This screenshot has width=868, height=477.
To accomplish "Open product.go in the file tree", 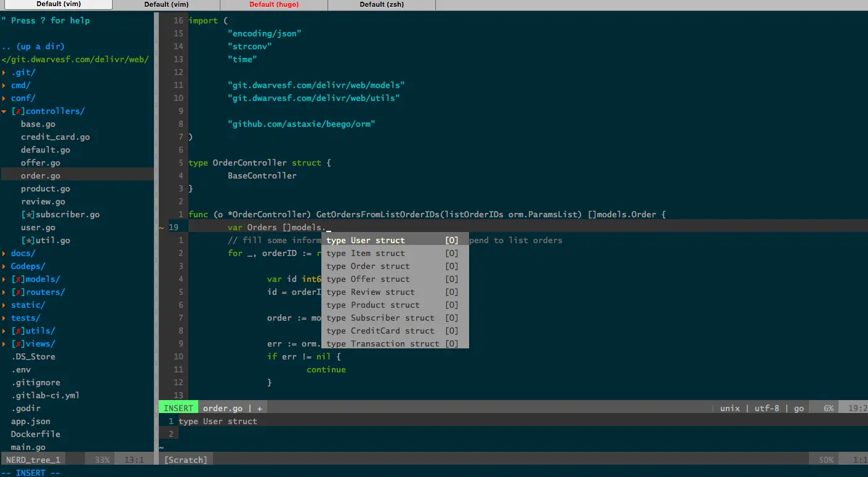I will pyautogui.click(x=46, y=189).
